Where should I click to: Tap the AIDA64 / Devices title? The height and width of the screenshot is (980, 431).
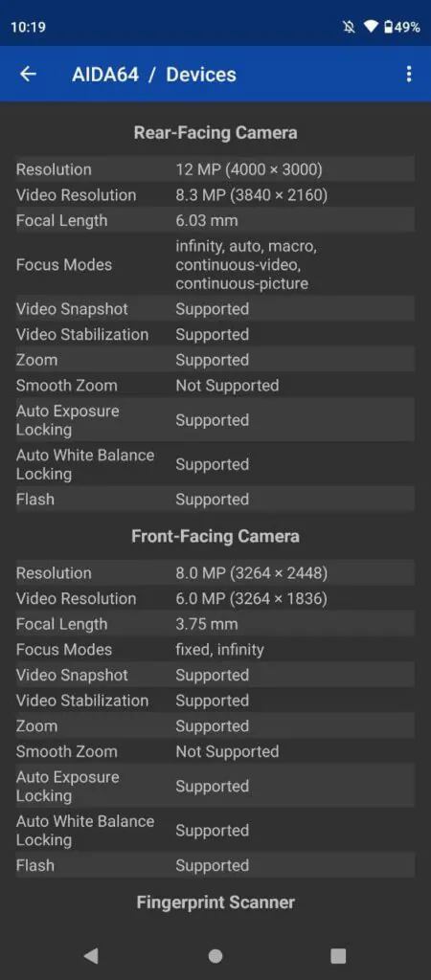click(154, 75)
